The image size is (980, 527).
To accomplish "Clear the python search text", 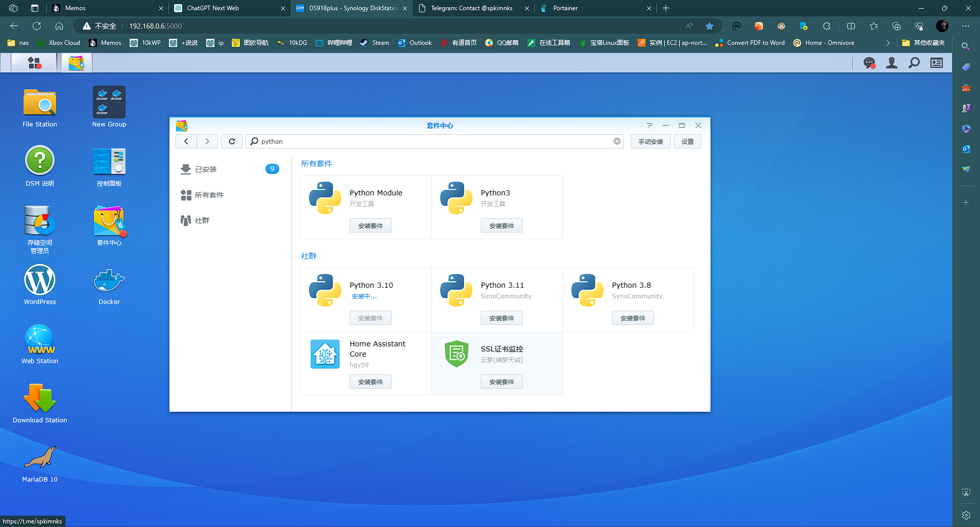I will 617,141.
